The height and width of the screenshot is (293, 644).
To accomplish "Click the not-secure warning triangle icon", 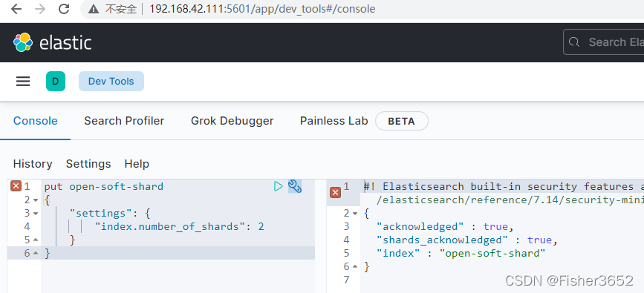I will 94,9.
